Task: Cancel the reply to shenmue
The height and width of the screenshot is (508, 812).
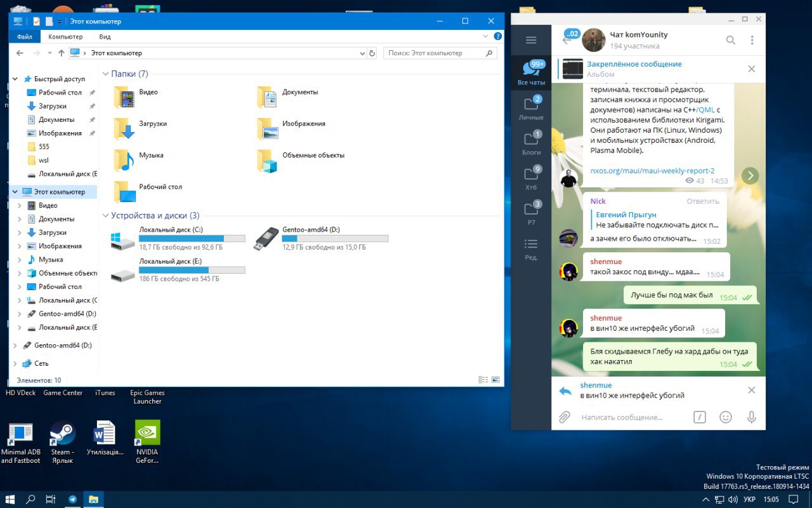Action: [752, 390]
